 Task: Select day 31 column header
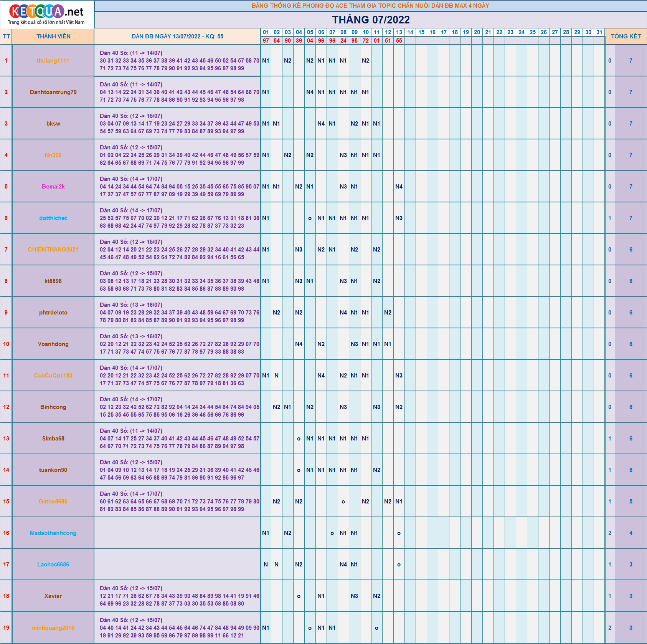[599, 32]
